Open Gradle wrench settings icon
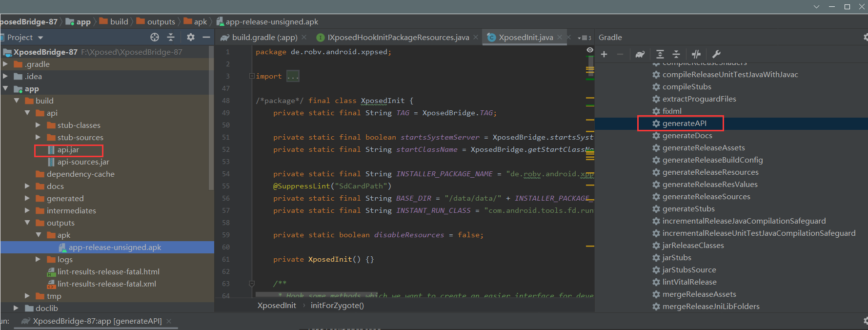 pos(716,54)
